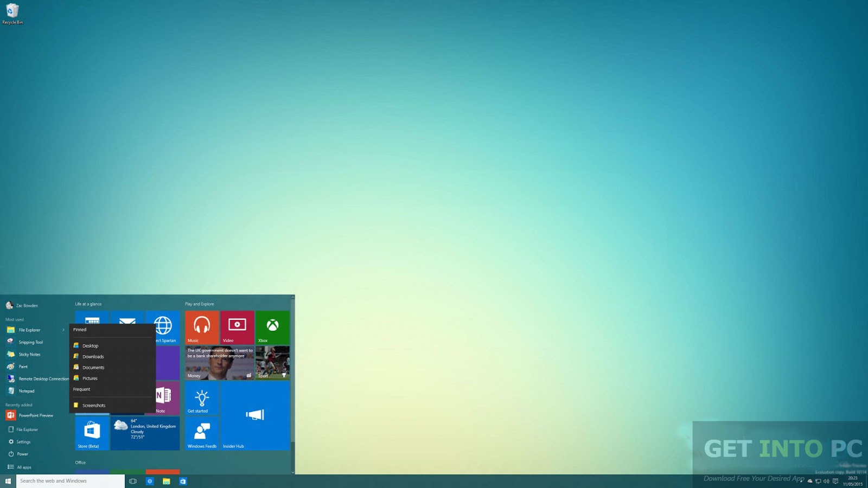Launch the Video tile
868x488 pixels.
[x=237, y=328]
